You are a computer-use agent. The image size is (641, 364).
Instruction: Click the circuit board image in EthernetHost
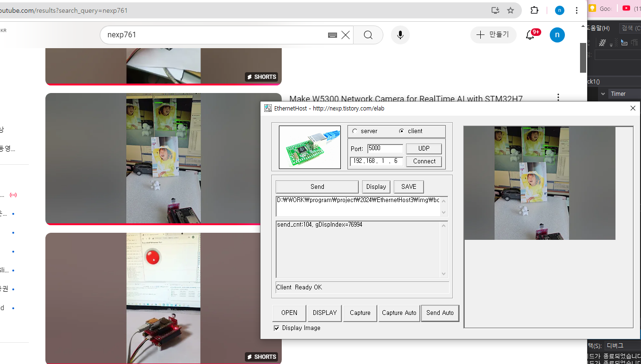pyautogui.click(x=310, y=147)
